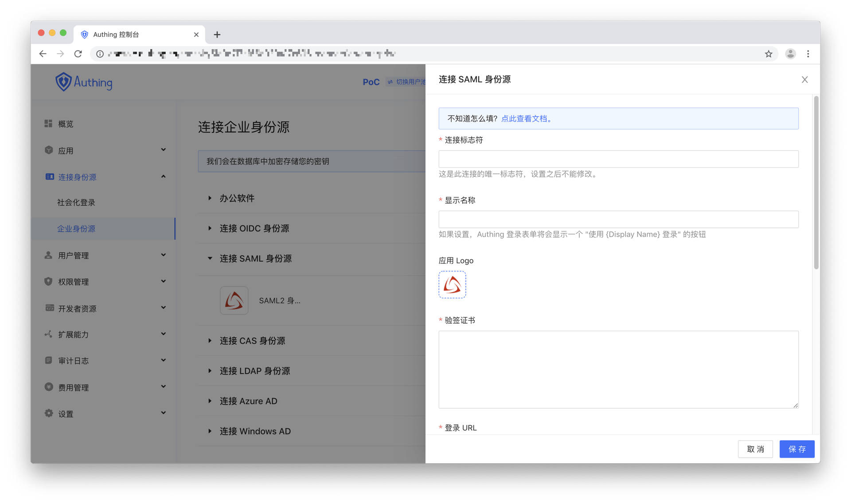Expand the 应用 sidebar menu chevron
This screenshot has width=851, height=504.
pyautogui.click(x=163, y=150)
